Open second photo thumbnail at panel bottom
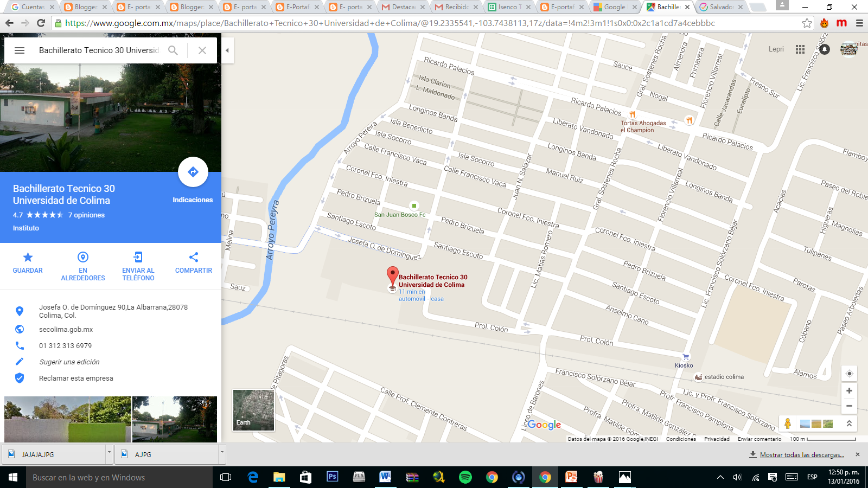 pyautogui.click(x=175, y=419)
